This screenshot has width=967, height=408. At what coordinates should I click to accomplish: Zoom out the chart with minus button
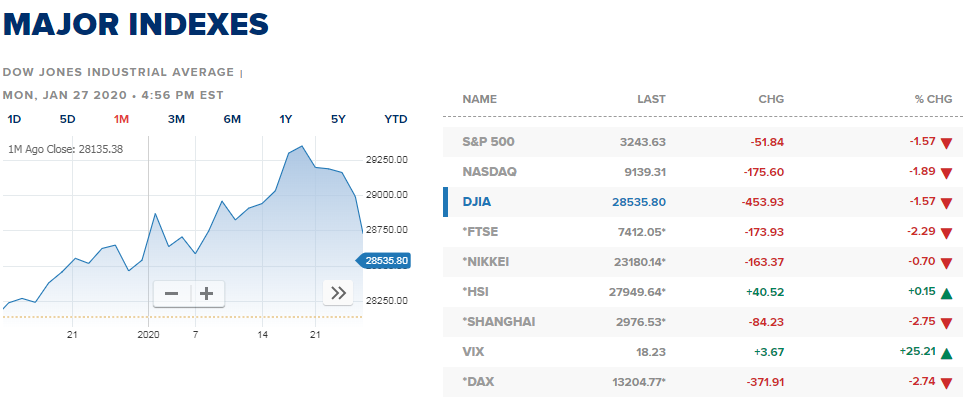(x=171, y=293)
